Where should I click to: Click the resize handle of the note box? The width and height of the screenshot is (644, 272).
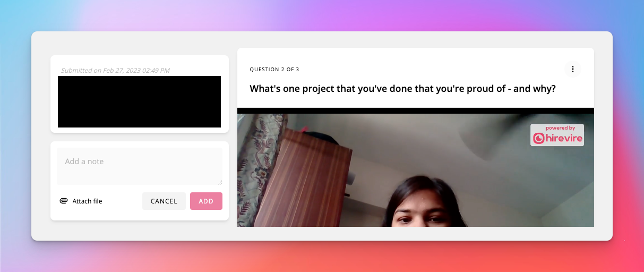[x=219, y=182]
